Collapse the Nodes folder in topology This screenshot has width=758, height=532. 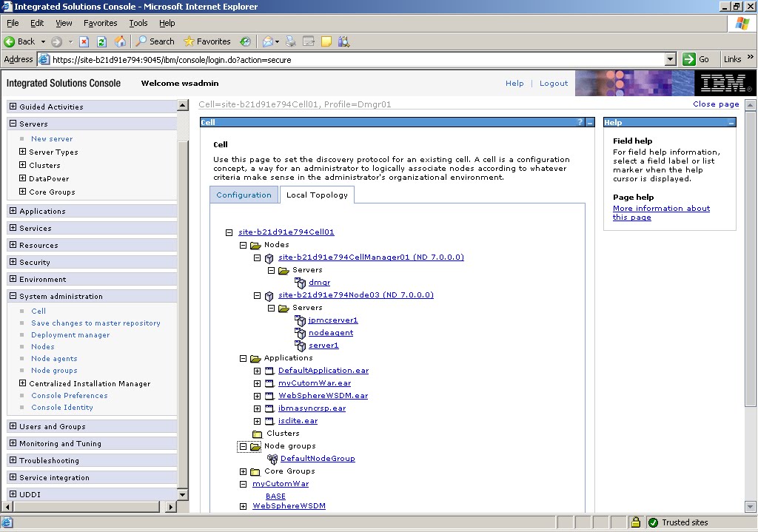point(243,246)
